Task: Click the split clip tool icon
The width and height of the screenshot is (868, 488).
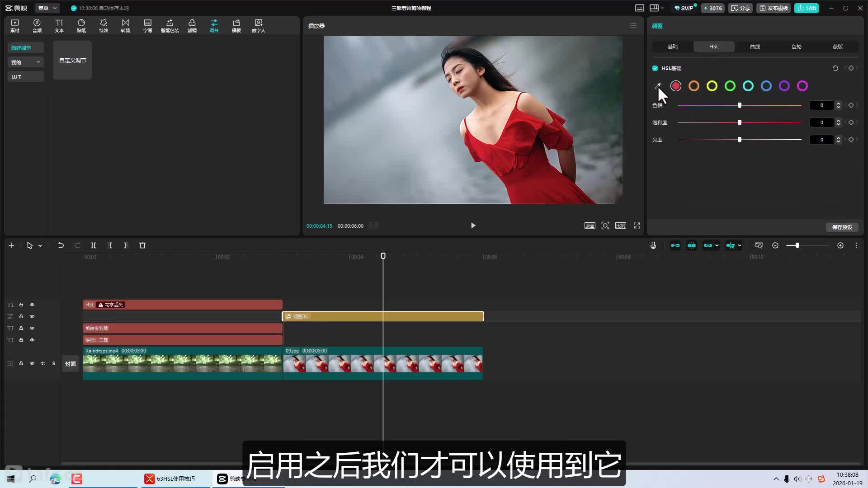Action: [93, 245]
